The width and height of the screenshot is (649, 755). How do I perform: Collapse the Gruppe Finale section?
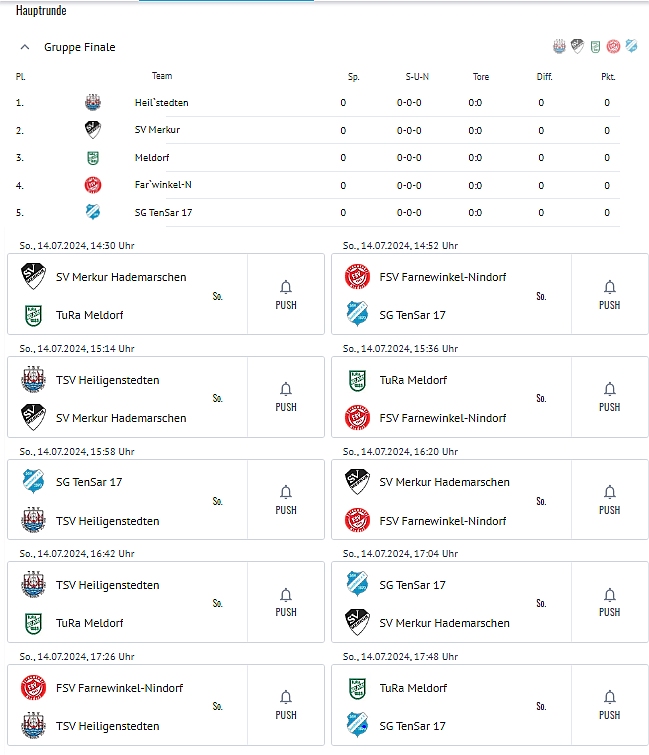pyautogui.click(x=24, y=47)
